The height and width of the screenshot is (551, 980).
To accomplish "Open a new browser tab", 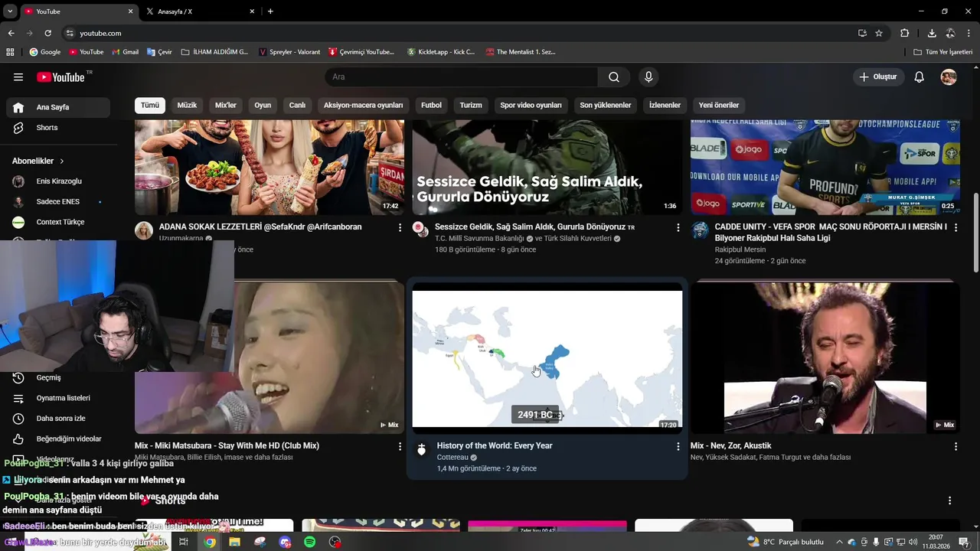I will pos(270,11).
